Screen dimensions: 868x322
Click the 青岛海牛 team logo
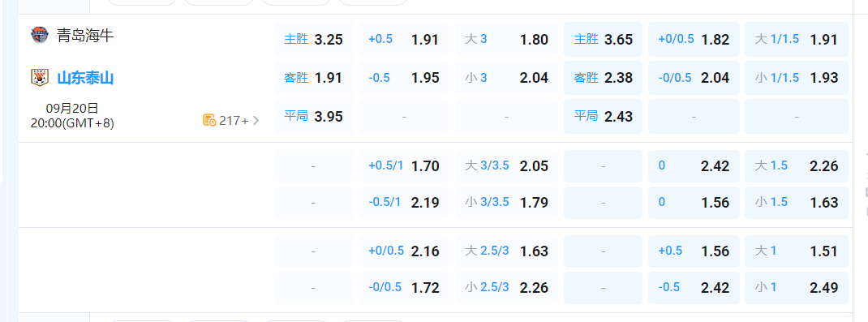pos(39,36)
